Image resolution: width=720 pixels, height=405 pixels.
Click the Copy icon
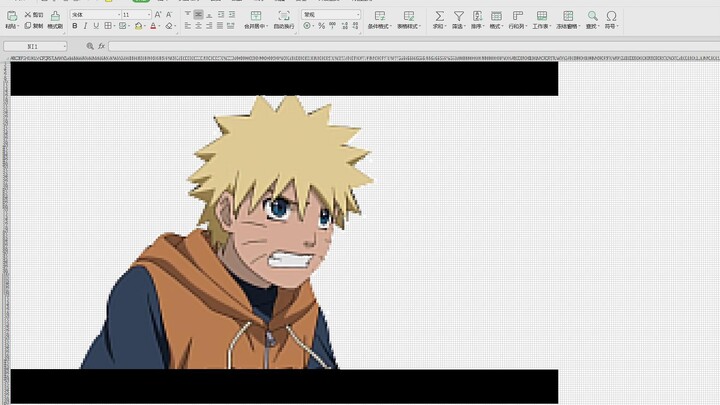click(28, 26)
